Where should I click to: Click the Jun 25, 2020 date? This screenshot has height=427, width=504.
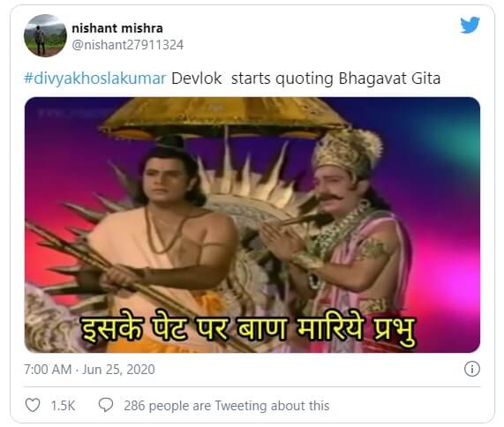[118, 370]
